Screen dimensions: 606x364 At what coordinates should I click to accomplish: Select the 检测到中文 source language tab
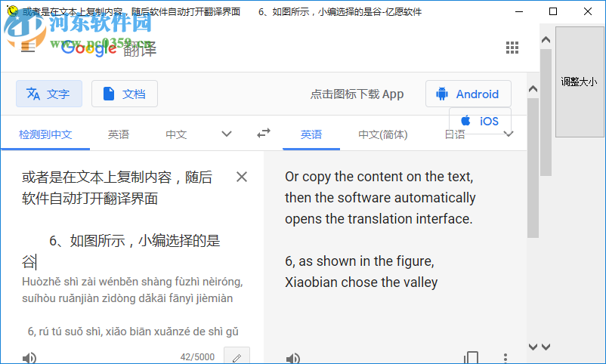[45, 134]
